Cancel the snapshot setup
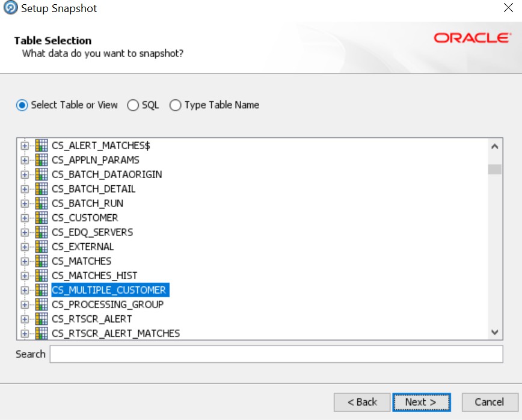 [490, 403]
